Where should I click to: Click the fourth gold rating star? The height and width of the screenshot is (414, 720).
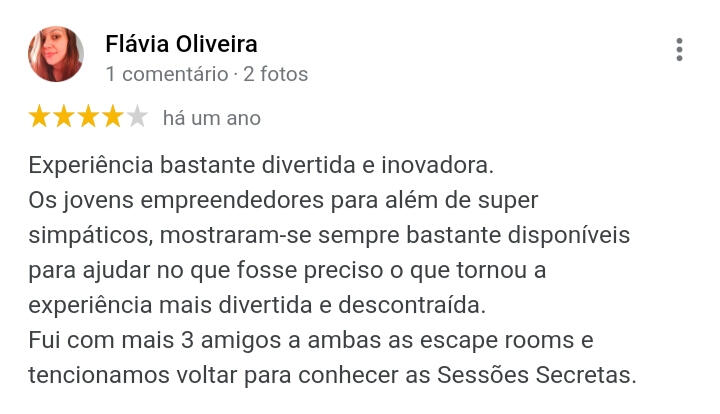(x=112, y=118)
